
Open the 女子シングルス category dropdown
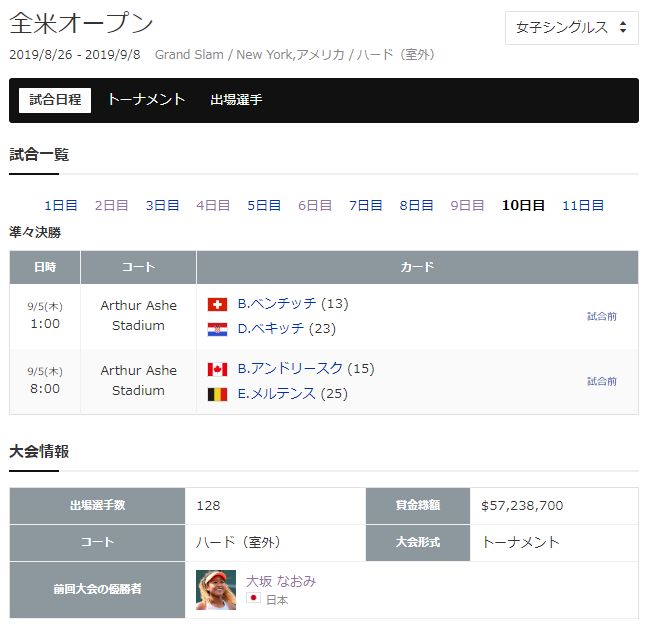click(x=571, y=28)
